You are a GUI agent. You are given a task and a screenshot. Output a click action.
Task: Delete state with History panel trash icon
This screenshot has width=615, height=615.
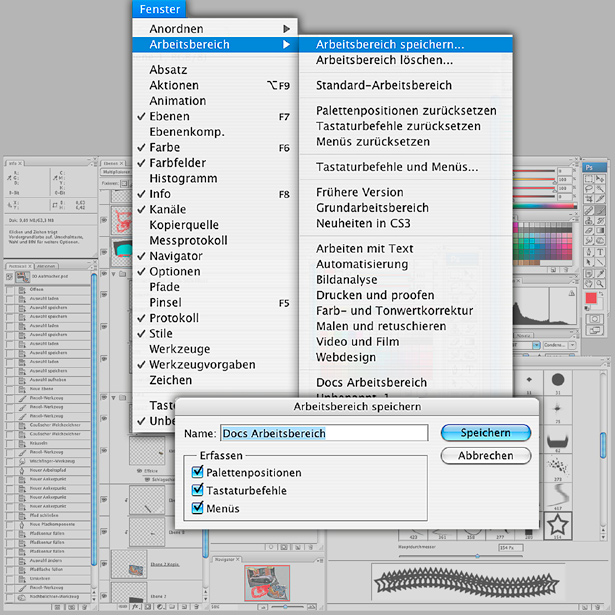click(84, 607)
